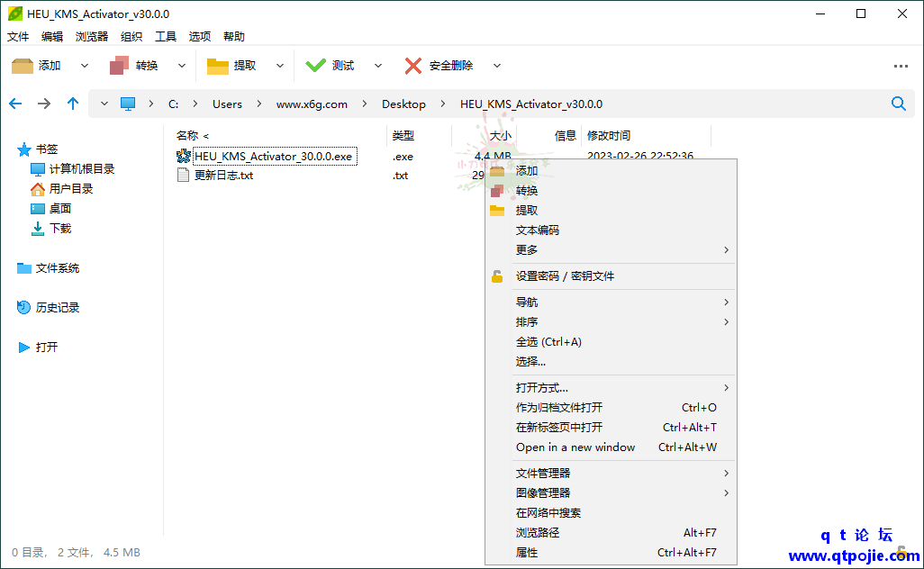Open the three-dots overflow menu
The image size is (924, 569).
click(901, 66)
